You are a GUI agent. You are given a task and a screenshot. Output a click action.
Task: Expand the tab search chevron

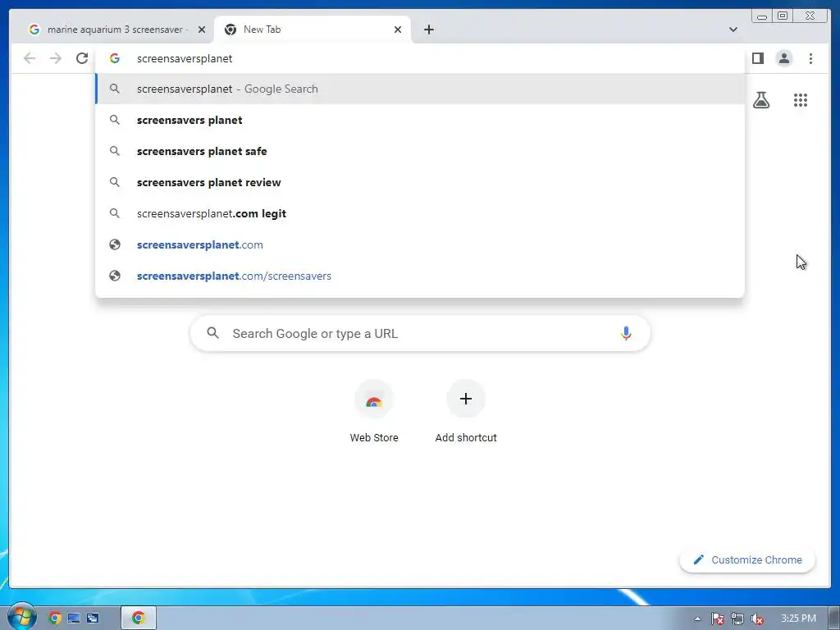click(733, 30)
